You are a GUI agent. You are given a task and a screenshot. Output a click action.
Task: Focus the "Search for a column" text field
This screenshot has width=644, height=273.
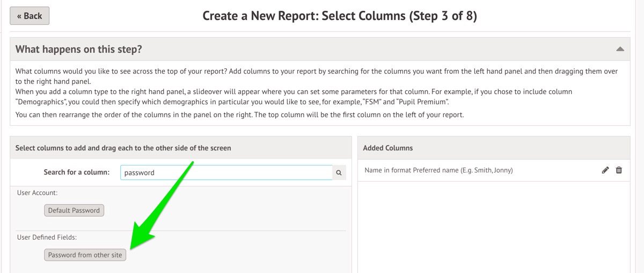[x=226, y=173]
